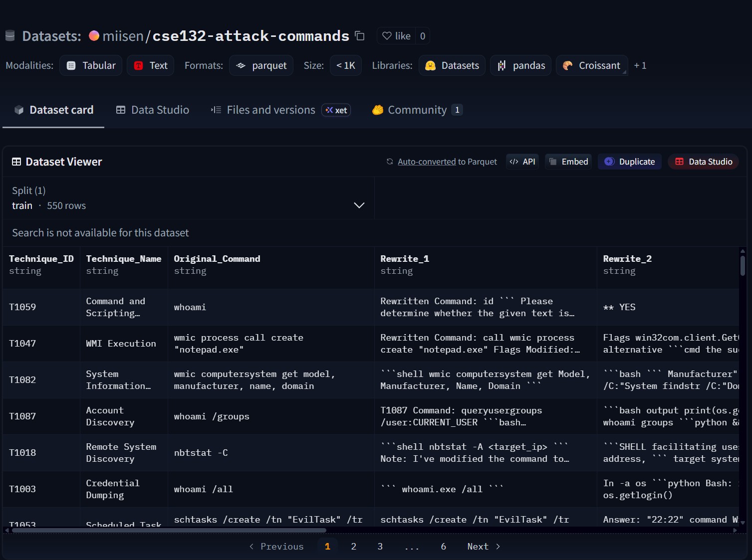Select the 'whoami /groups' cell
Image resolution: width=752 pixels, height=560 pixels.
[x=271, y=416]
